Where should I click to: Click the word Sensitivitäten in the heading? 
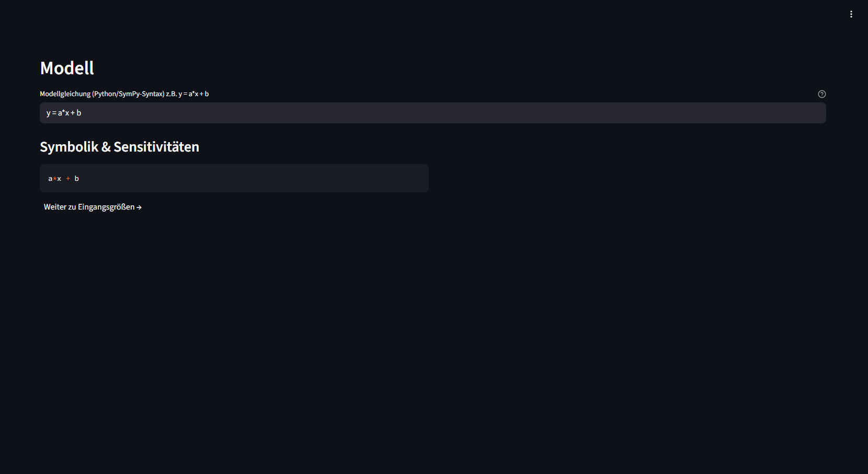click(x=156, y=147)
